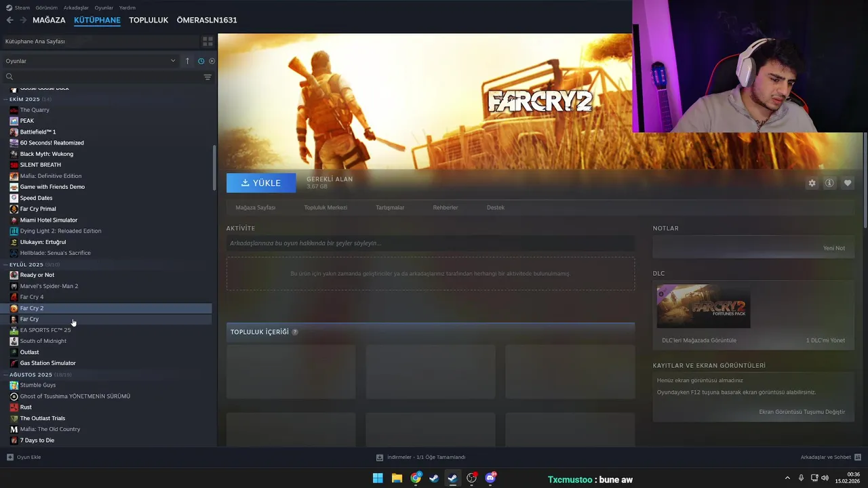Switch to the MAĞAZA tab
The width and height of the screenshot is (868, 488).
(x=49, y=20)
